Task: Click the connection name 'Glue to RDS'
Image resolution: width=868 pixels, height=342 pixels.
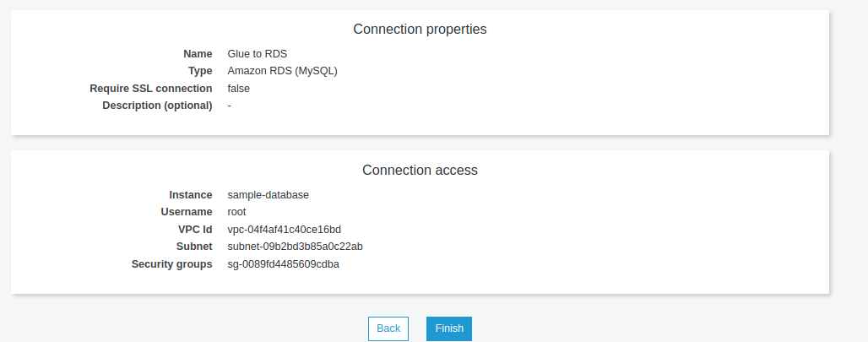Action: pyautogui.click(x=258, y=54)
